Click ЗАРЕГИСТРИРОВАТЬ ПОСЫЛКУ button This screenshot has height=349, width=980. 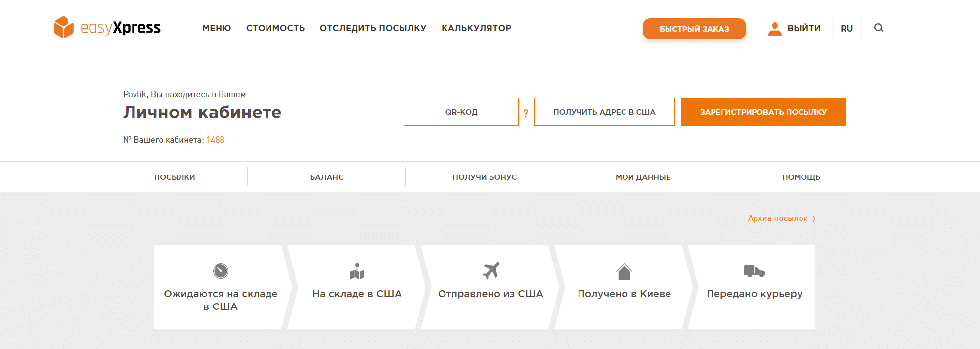763,112
